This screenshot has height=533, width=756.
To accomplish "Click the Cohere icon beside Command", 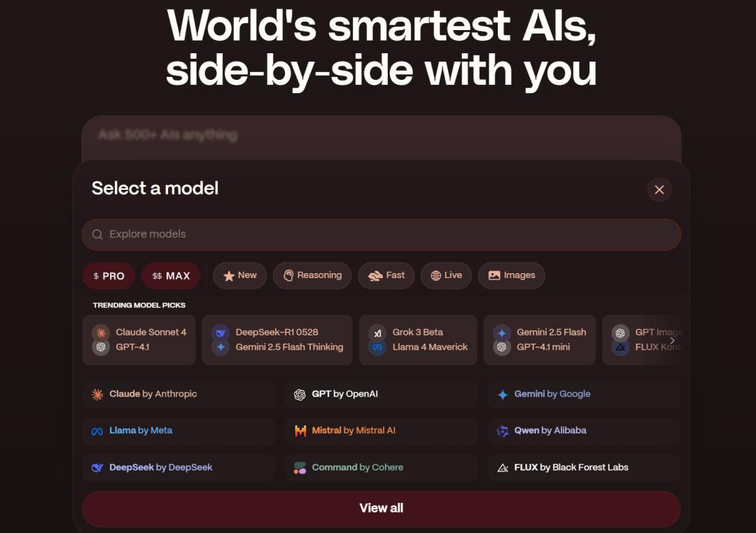I will coord(300,468).
